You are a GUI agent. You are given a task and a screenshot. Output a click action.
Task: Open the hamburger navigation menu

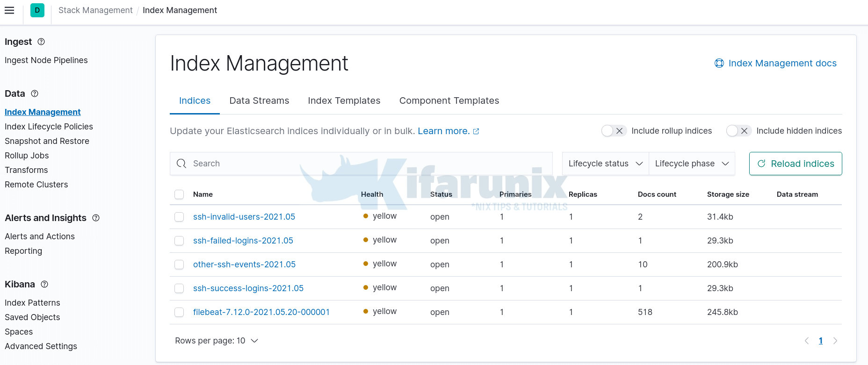tap(9, 10)
